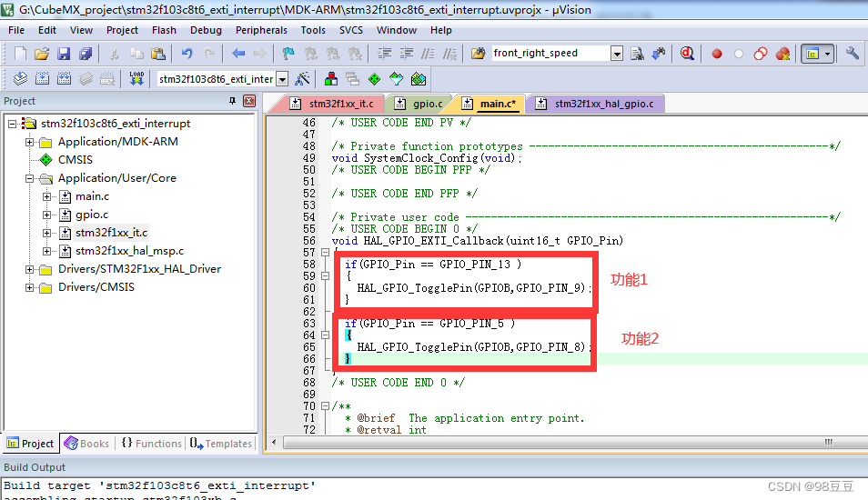
Task: Open the target selection dropdown arrow
Action: (x=282, y=79)
